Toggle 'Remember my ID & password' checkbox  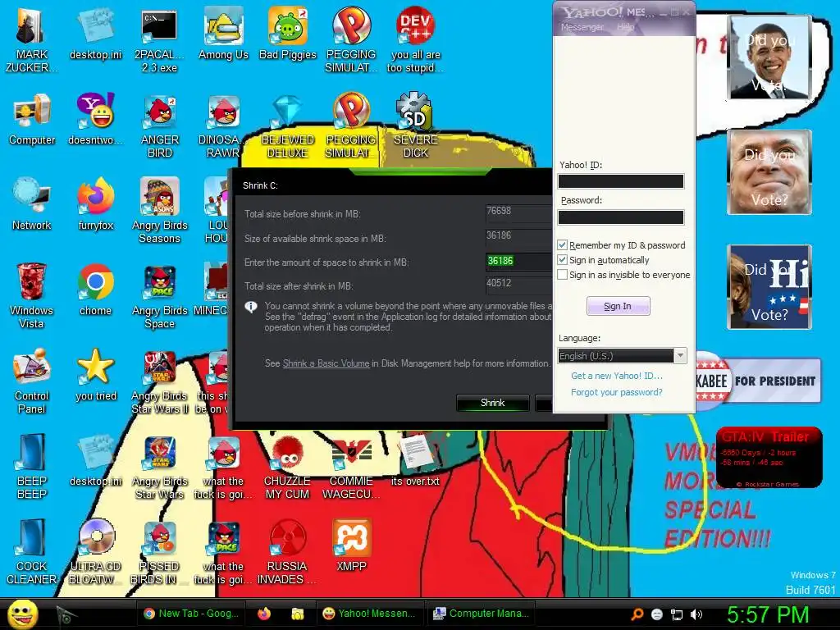pyautogui.click(x=562, y=244)
